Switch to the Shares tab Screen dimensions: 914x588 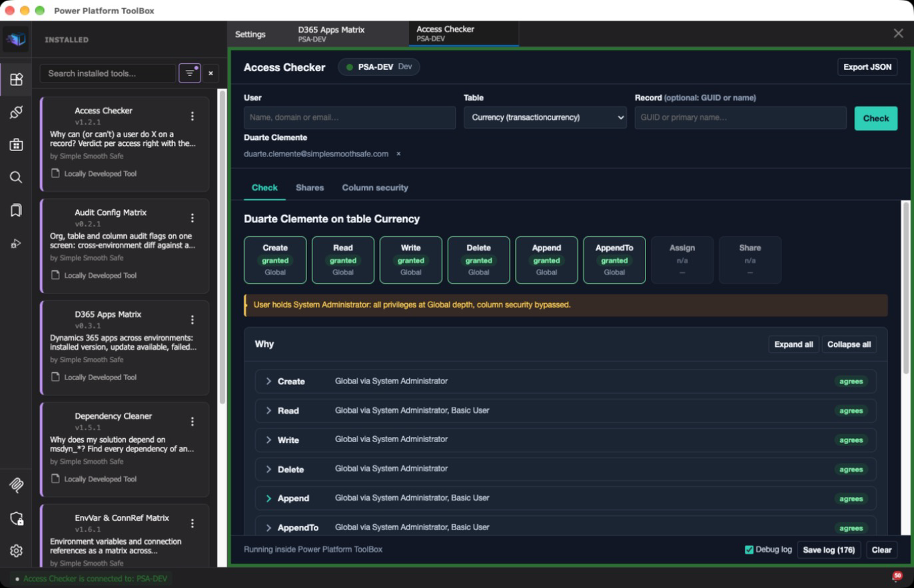tap(310, 188)
